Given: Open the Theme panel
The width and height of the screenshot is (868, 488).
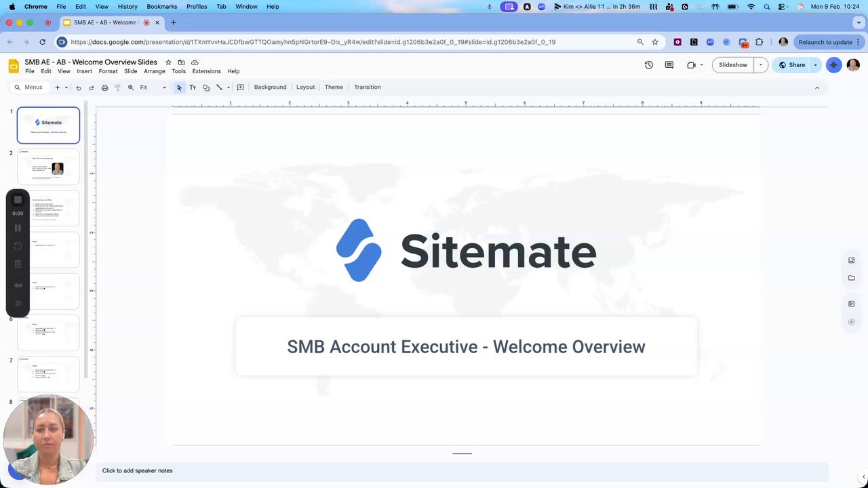Looking at the screenshot, I should click(334, 87).
